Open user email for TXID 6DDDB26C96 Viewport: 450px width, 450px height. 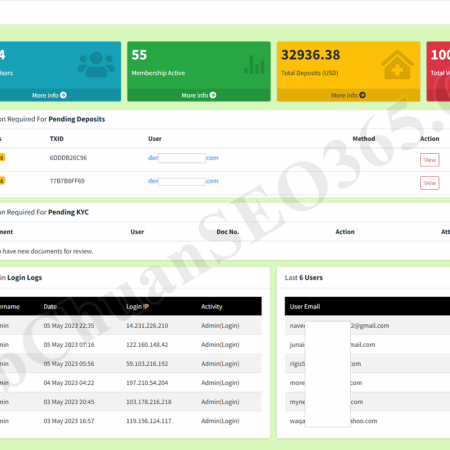tap(183, 158)
